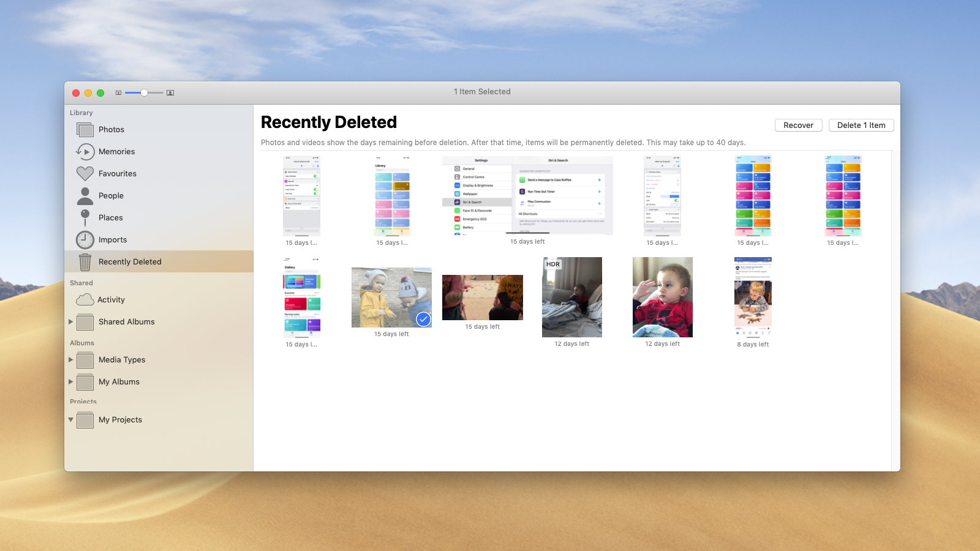This screenshot has height=551, width=980.
Task: Select the toddler in red shirt photo
Action: pyautogui.click(x=663, y=297)
